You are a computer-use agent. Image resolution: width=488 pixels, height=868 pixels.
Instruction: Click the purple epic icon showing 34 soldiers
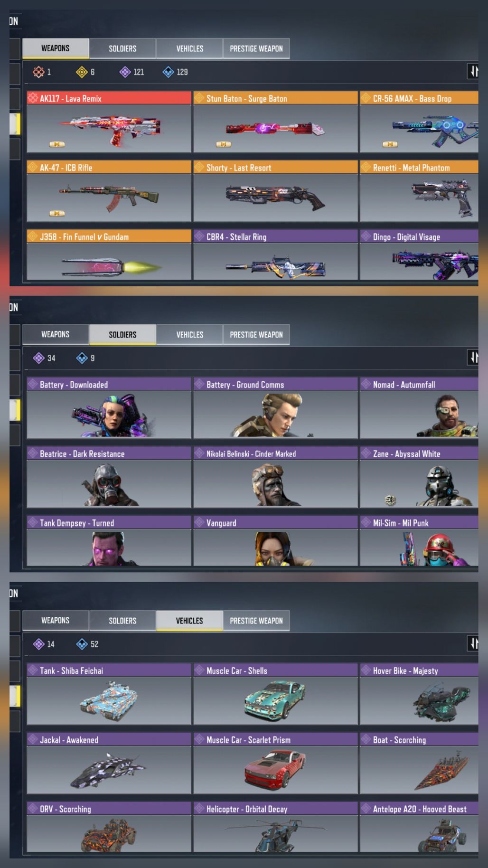tap(38, 358)
